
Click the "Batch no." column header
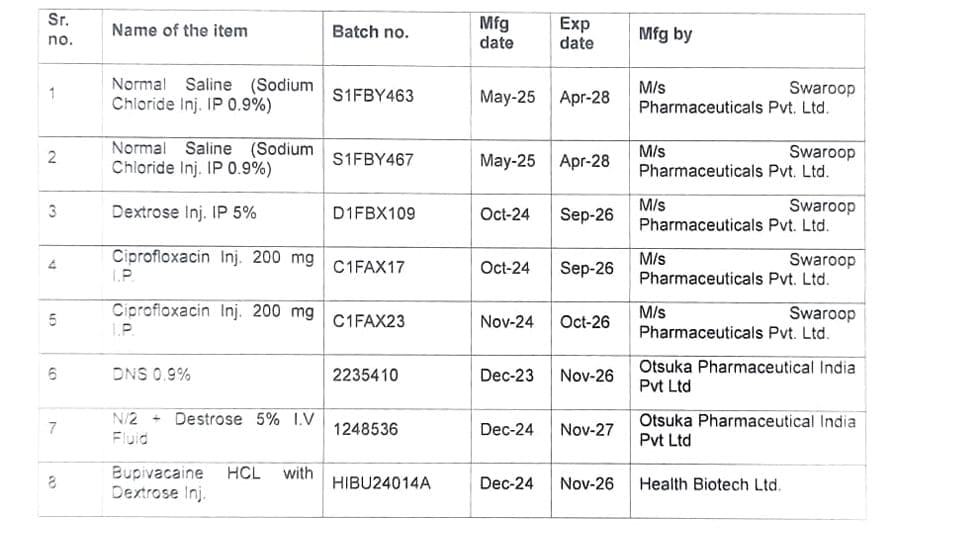click(370, 32)
